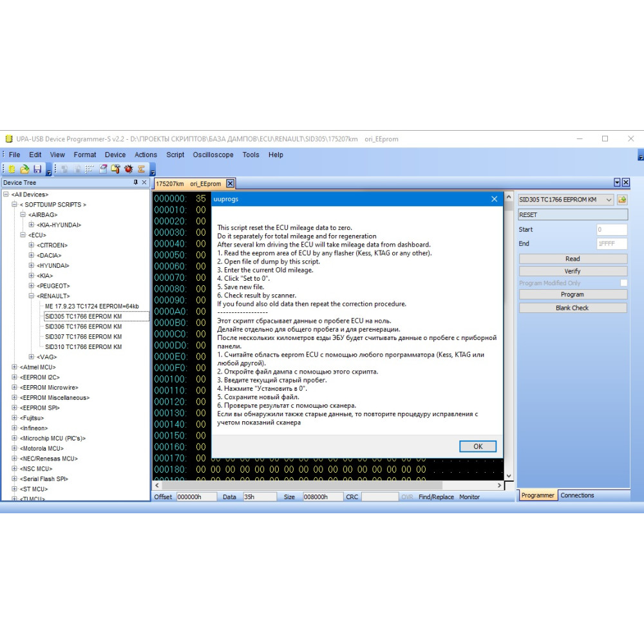This screenshot has width=644, height=644.
Task: Open SID305 TC1766 EEPROM KM combo box
Action: pyautogui.click(x=566, y=200)
